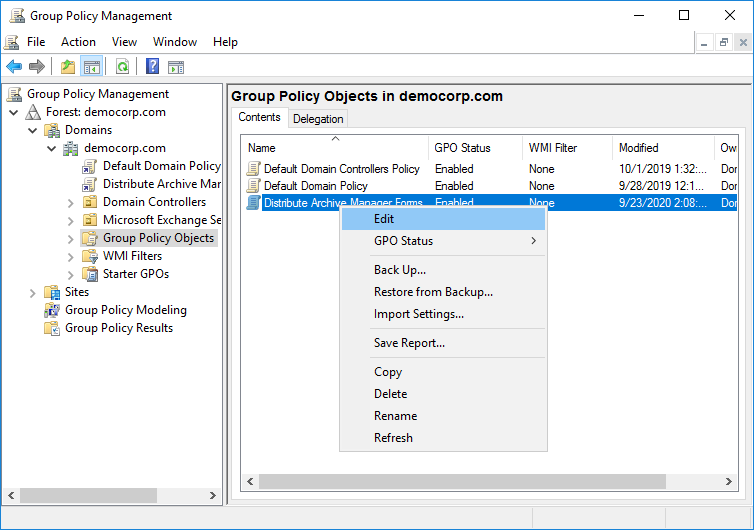Open the Action menu
754x530 pixels.
pyautogui.click(x=78, y=42)
